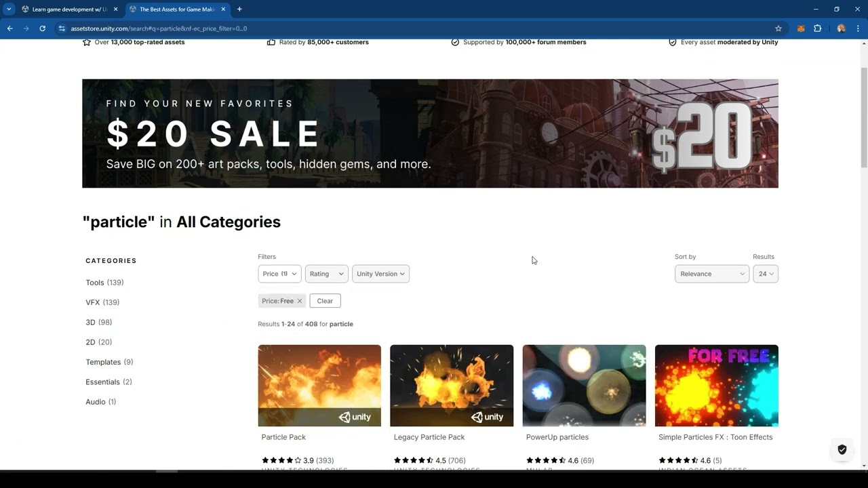Image resolution: width=868 pixels, height=488 pixels.
Task: Open the $20 Sale banner
Action: click(x=430, y=134)
